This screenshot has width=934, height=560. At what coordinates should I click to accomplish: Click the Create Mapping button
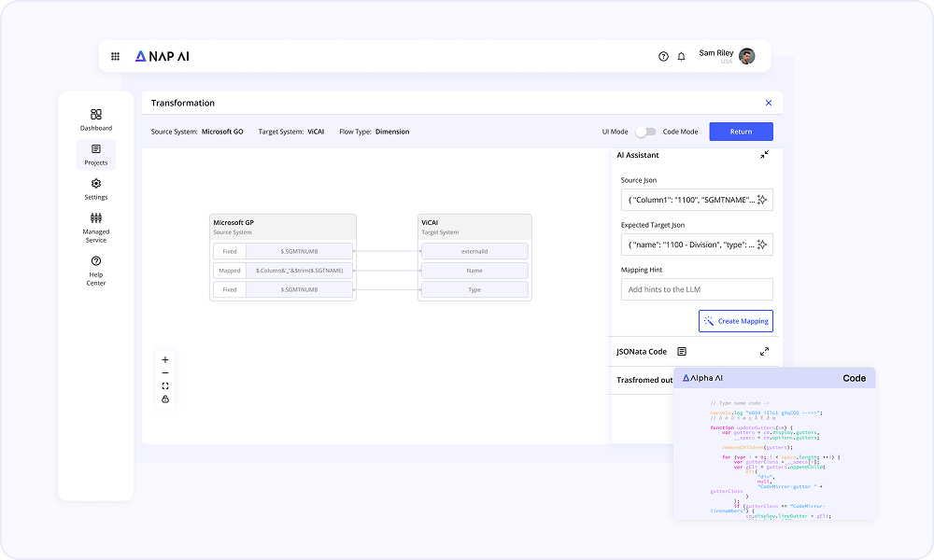(736, 321)
